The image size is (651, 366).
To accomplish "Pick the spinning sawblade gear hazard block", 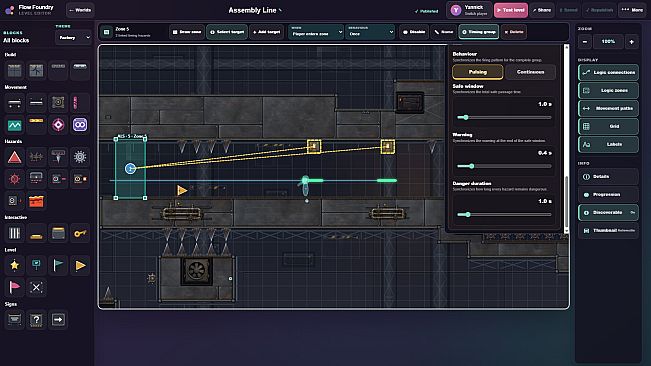I will click(80, 157).
